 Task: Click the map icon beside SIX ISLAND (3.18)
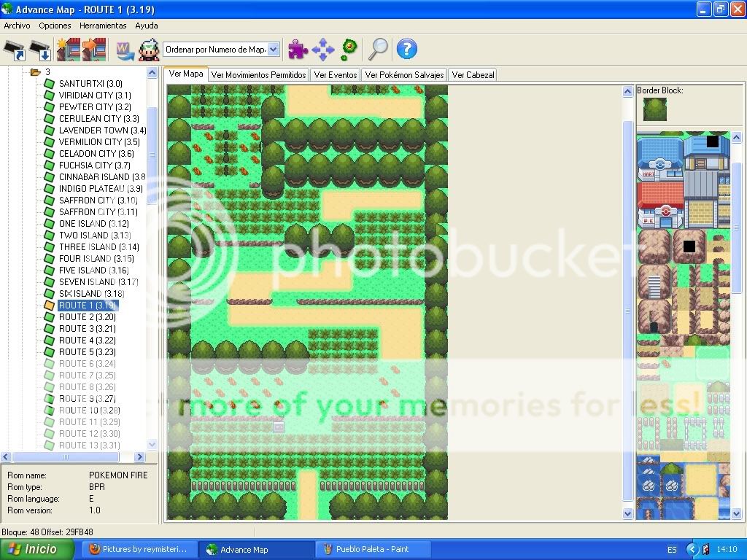(49, 293)
